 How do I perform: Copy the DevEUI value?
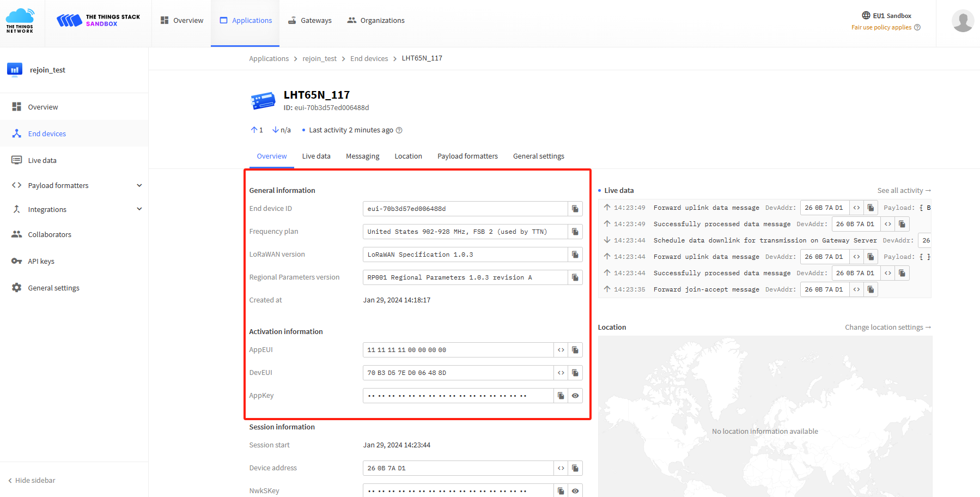[575, 373]
